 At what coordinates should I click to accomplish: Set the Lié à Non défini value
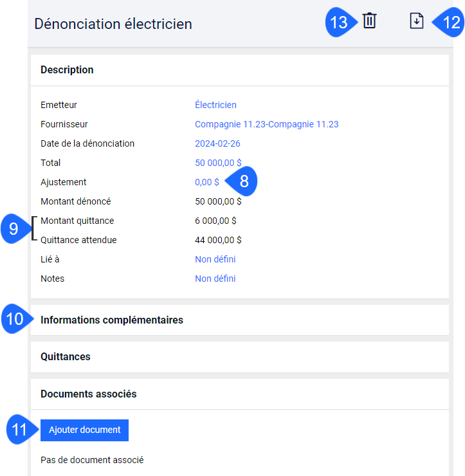tap(215, 259)
